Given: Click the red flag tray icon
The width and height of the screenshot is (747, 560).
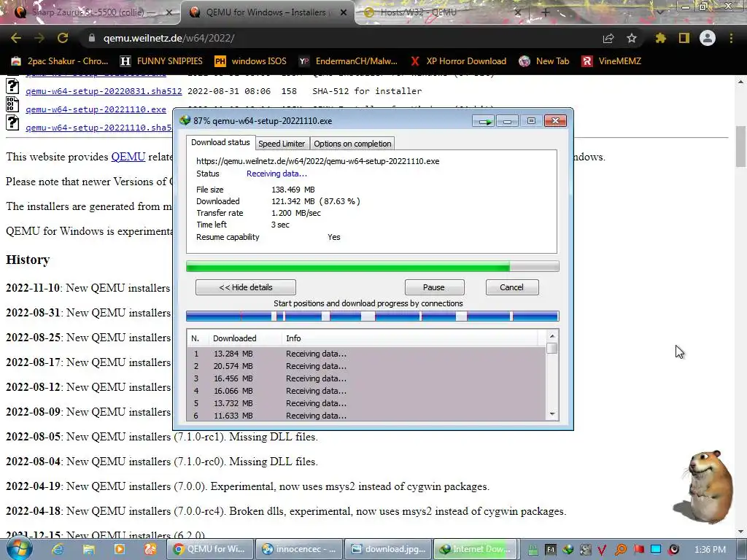Looking at the screenshot, I should [638, 550].
